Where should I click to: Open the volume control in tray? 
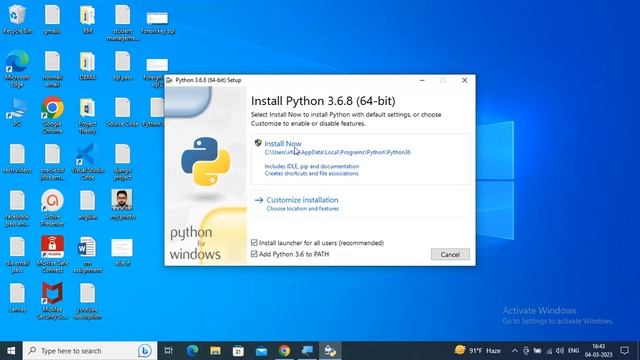pyautogui.click(x=560, y=351)
